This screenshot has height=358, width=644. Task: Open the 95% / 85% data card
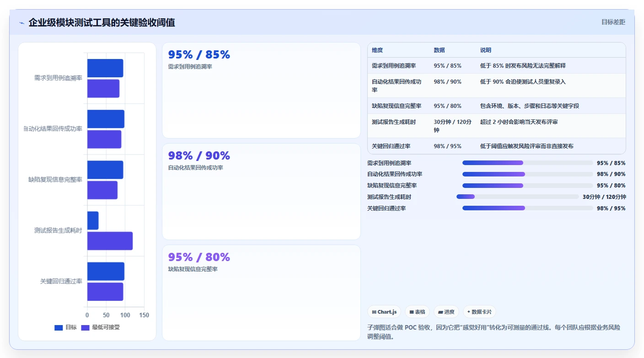pos(261,91)
